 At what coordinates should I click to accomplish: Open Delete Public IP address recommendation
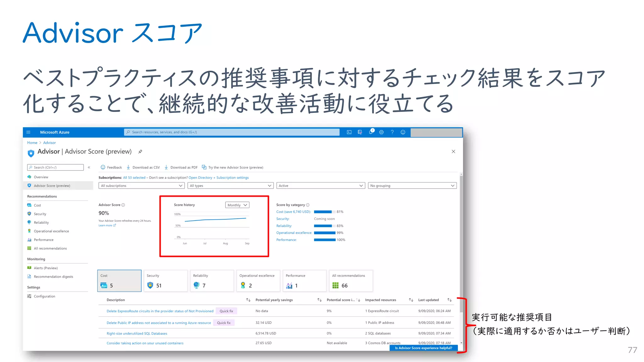point(159,323)
